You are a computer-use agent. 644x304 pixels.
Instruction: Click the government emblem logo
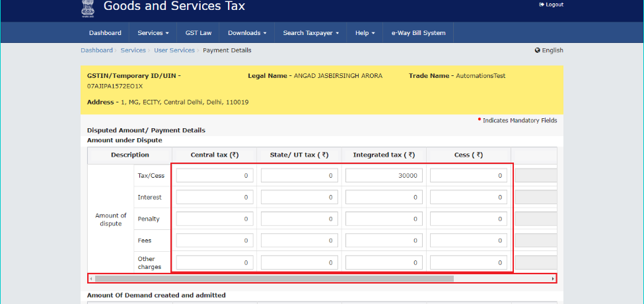[87, 9]
